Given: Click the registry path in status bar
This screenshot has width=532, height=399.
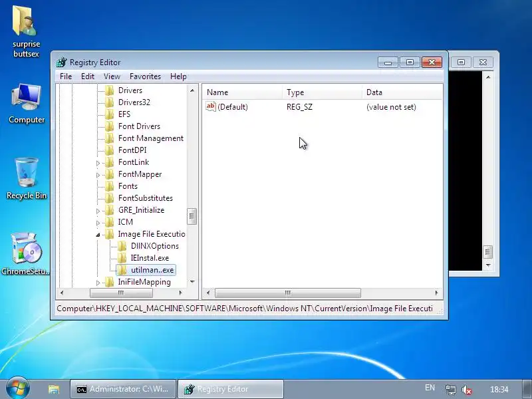Looking at the screenshot, I should 245,309.
